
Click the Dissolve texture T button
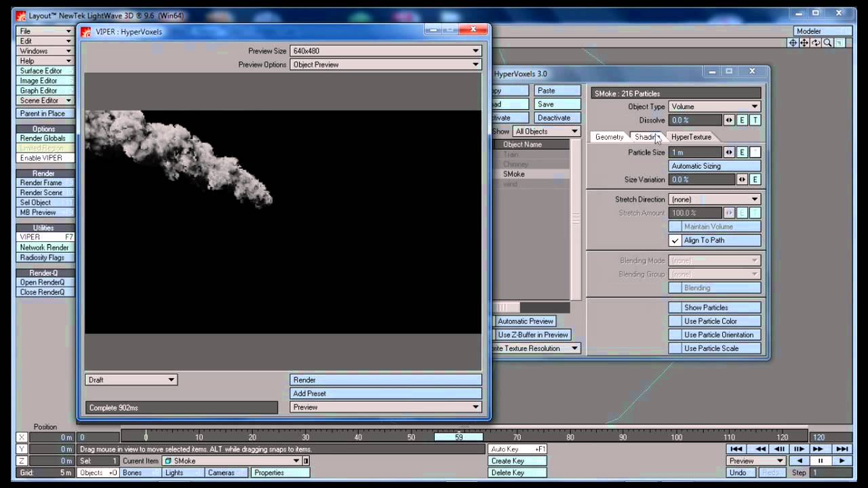[x=755, y=120]
